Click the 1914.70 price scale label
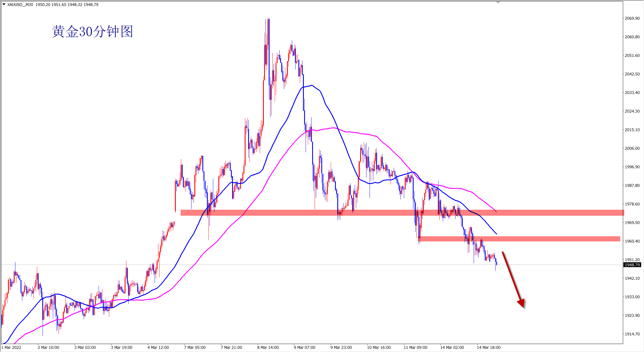Viewport: 644px width, 352px height. pos(632,334)
